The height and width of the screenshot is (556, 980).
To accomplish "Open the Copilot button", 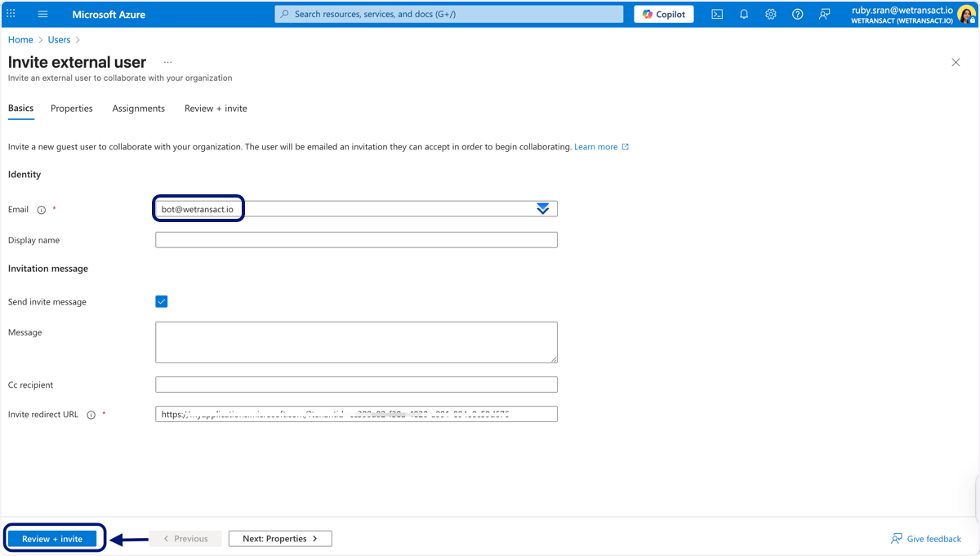I will (664, 14).
